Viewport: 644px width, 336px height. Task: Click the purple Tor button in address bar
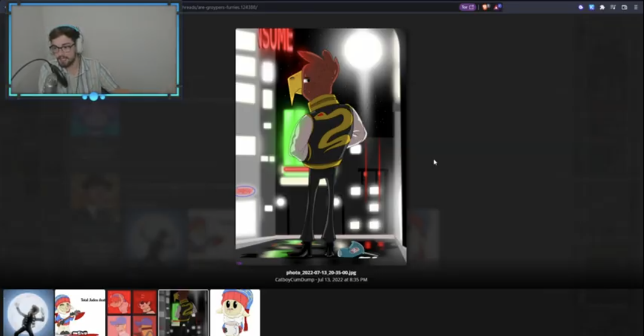pyautogui.click(x=467, y=7)
